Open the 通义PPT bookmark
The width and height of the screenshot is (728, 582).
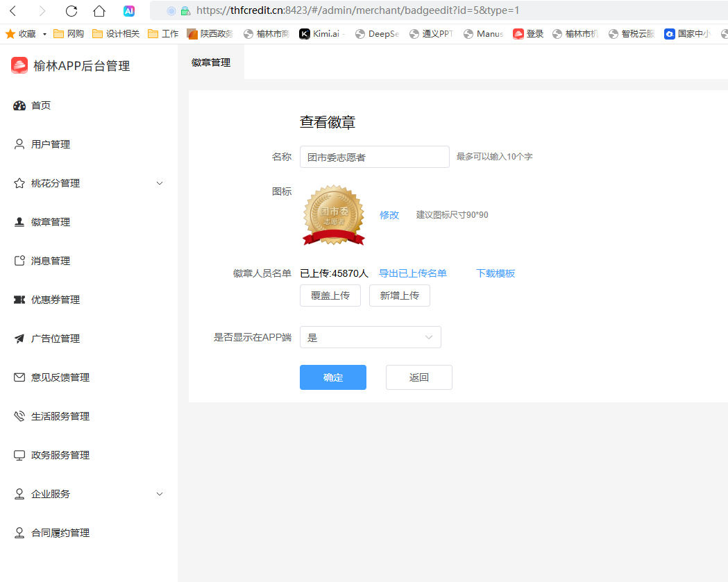[x=431, y=34]
